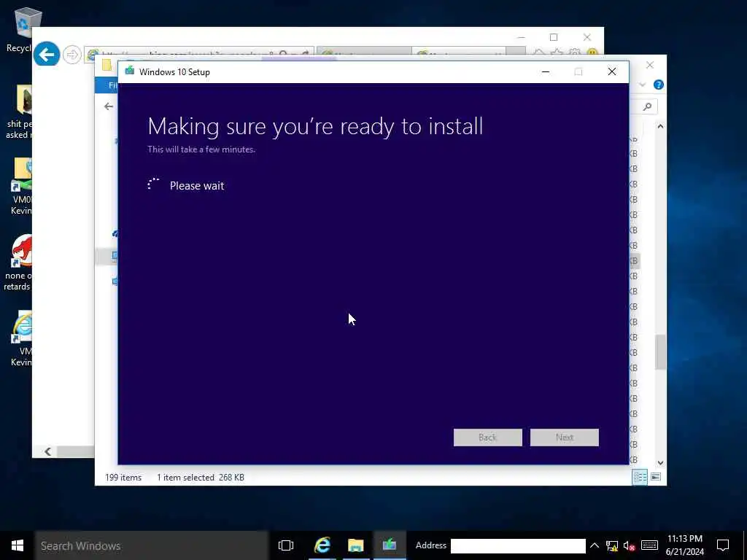Click the disabled Next button in Setup
The height and width of the screenshot is (560, 747).
565,437
